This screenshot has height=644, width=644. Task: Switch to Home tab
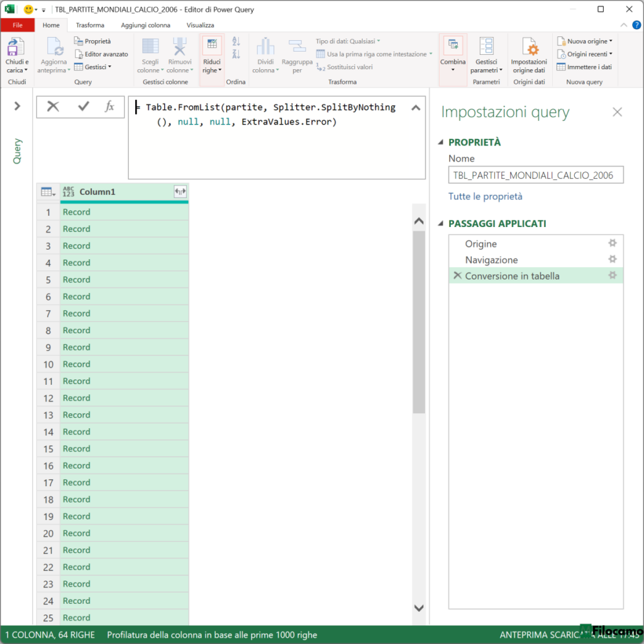tap(51, 25)
